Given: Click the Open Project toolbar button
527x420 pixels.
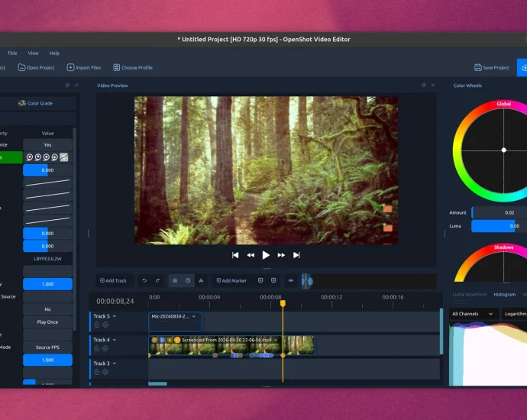Looking at the screenshot, I should pos(37,67).
